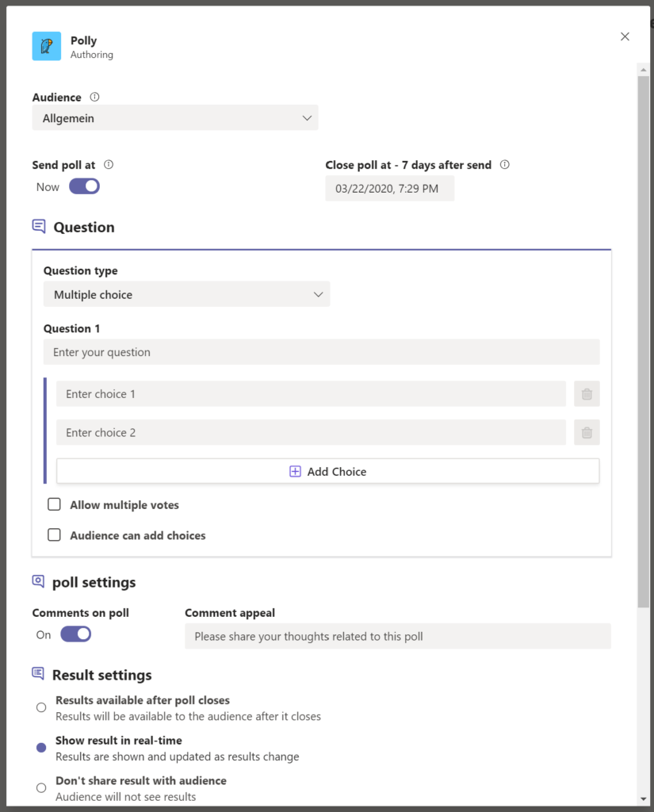Click the close poll date field
The image size is (654, 812).
[x=389, y=188]
